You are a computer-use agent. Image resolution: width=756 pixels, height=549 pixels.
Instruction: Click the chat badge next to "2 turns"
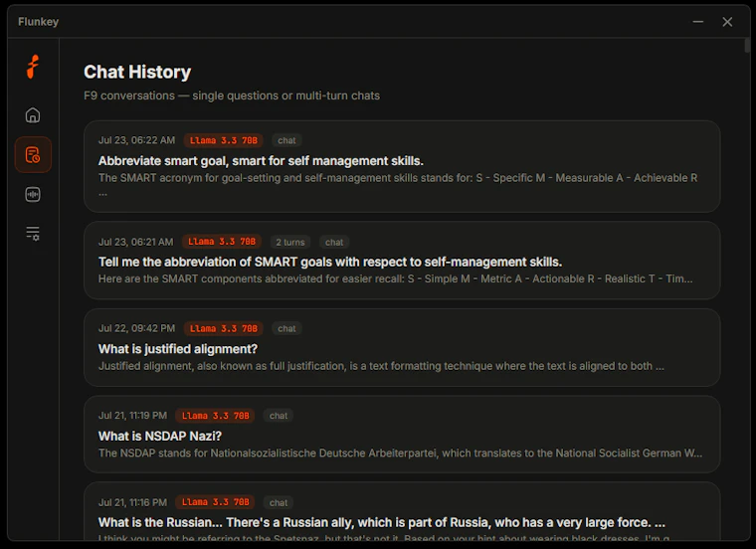(334, 242)
